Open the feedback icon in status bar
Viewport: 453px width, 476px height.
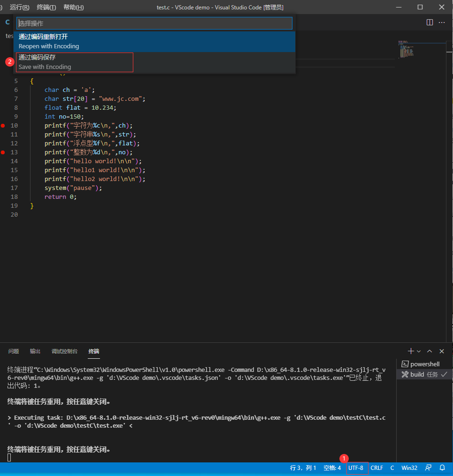[429, 468]
